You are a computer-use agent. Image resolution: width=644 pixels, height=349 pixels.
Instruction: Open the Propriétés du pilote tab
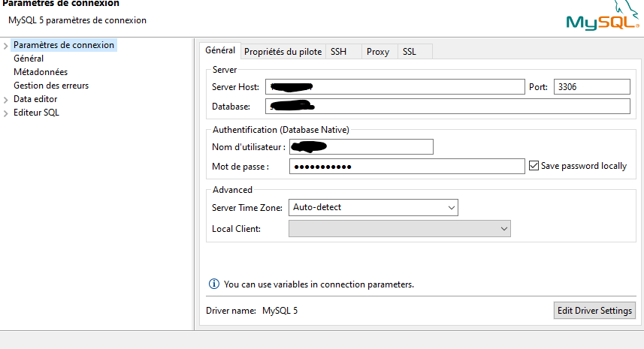click(283, 52)
